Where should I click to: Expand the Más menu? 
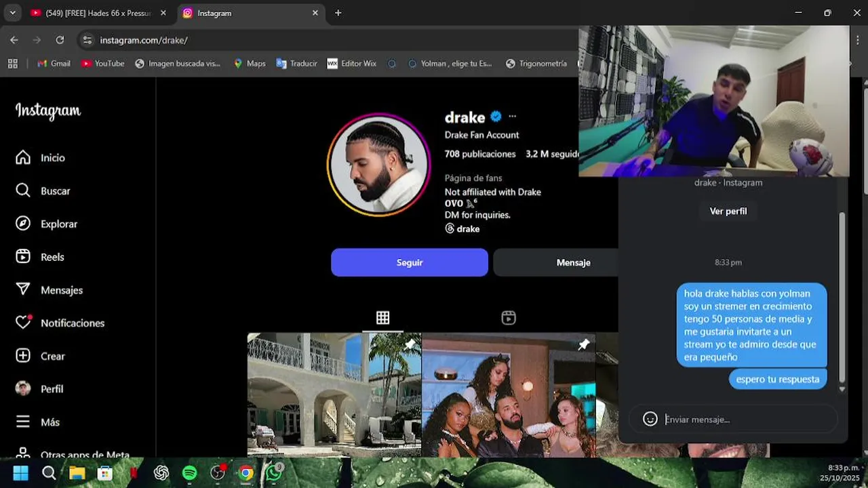tap(38, 422)
